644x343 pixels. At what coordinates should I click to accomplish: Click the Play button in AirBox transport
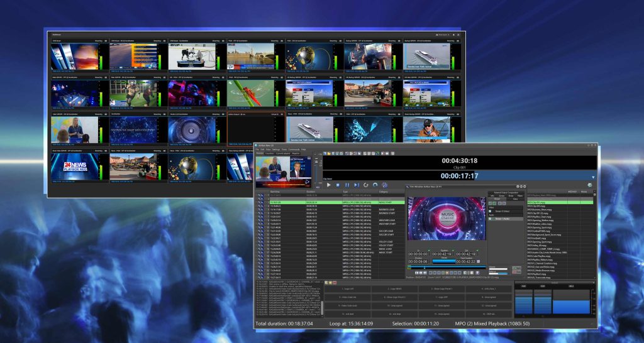(328, 185)
